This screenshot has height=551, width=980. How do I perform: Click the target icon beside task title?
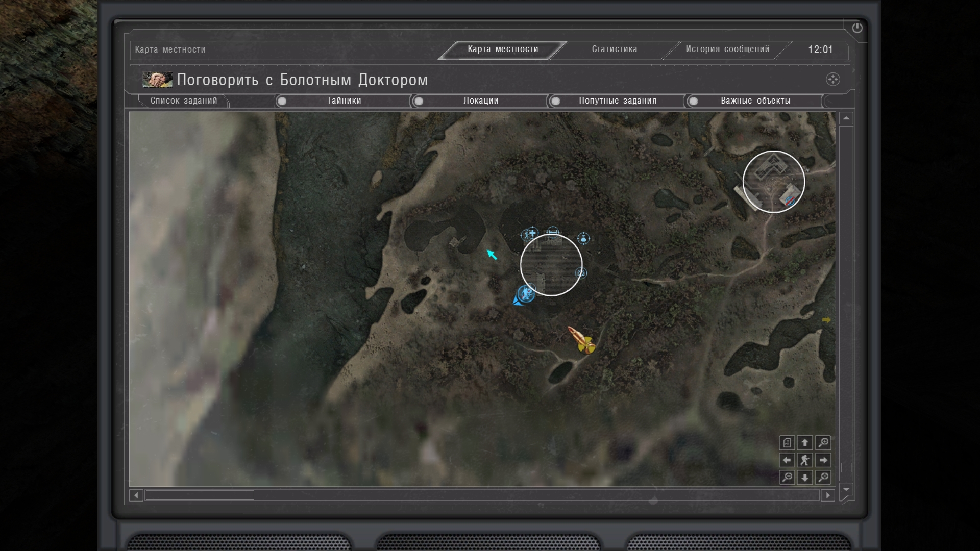pos(832,80)
